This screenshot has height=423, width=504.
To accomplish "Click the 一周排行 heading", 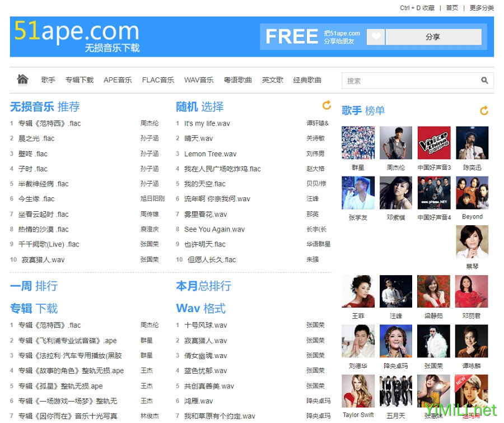I will tap(34, 286).
